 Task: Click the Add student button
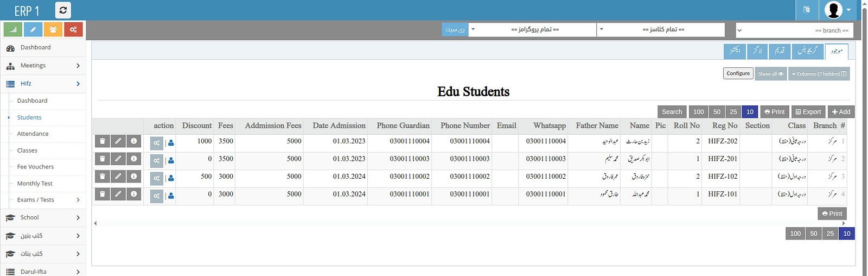pos(841,112)
